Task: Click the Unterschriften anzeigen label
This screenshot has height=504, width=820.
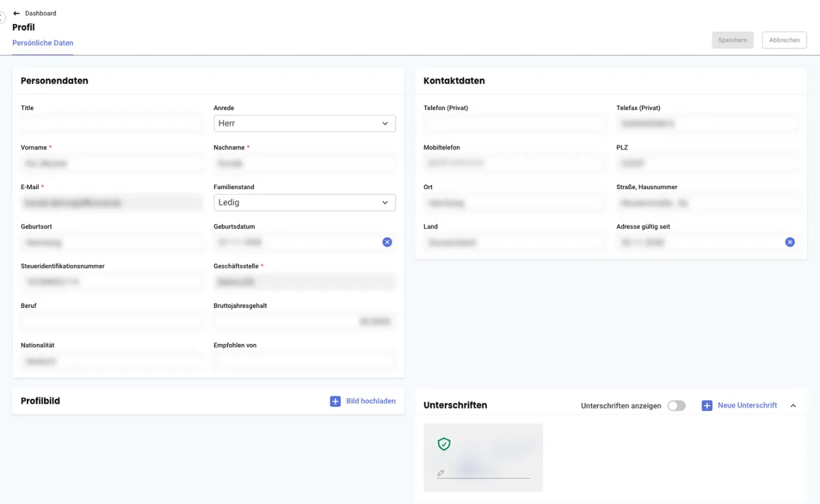Action: point(621,406)
